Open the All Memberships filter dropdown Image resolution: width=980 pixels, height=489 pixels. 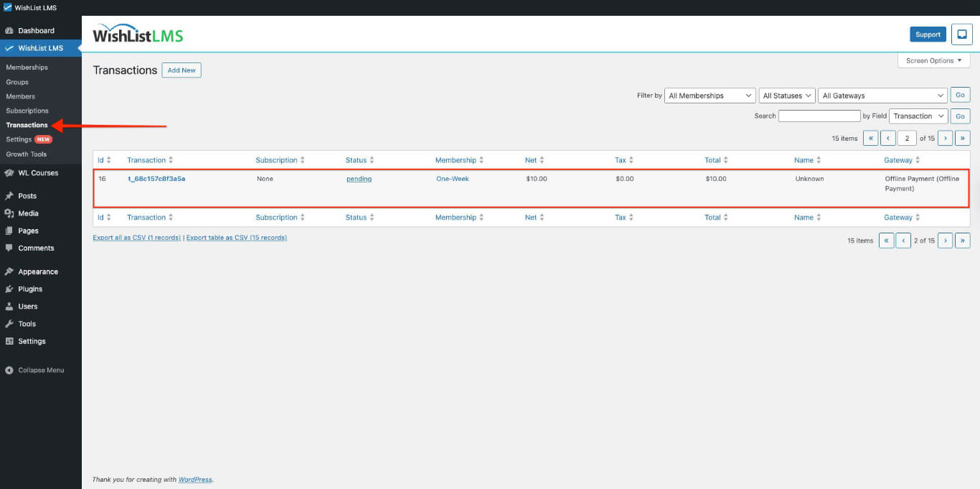pyautogui.click(x=709, y=95)
